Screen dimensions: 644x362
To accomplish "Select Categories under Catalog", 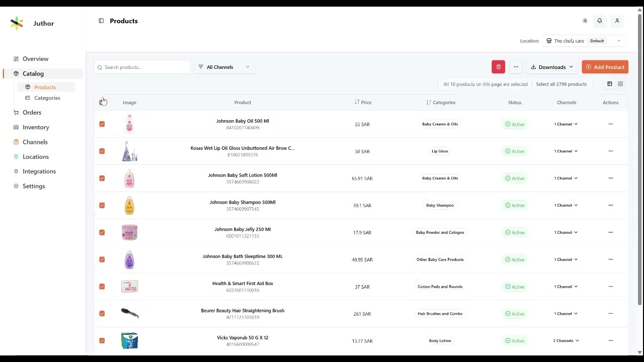I will point(47,98).
